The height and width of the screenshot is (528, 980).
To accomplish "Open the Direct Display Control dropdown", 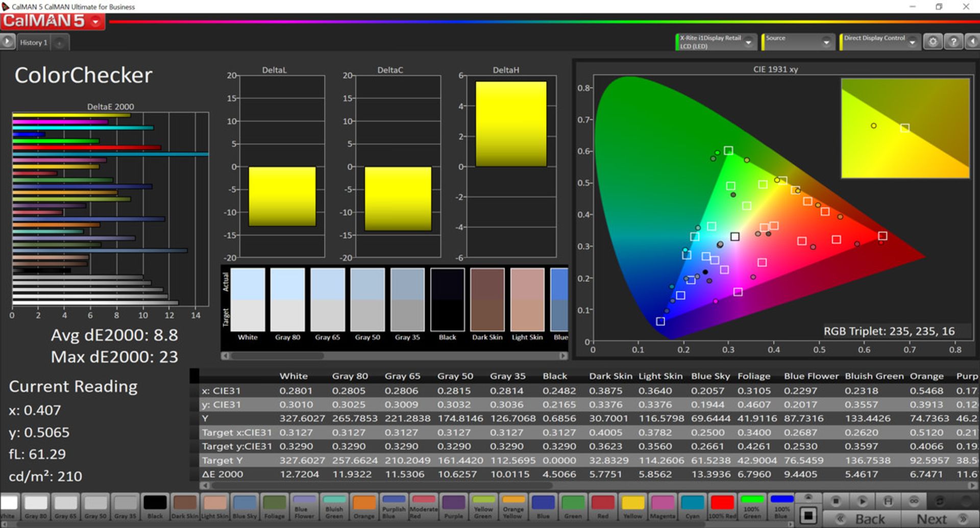I will [912, 42].
